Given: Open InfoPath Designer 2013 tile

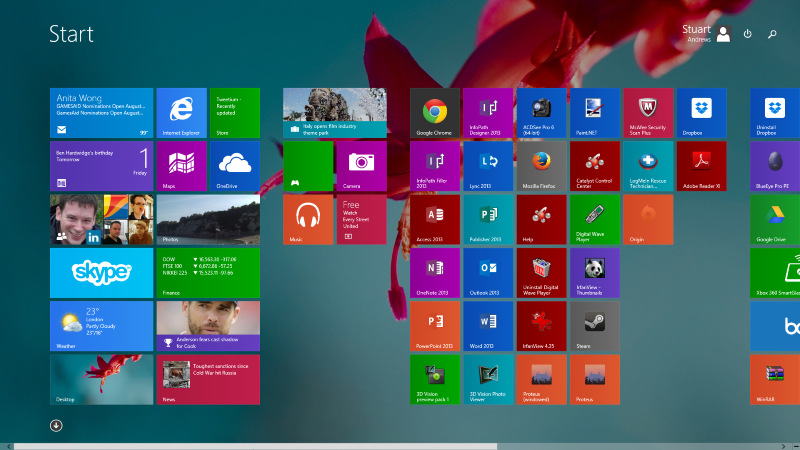Looking at the screenshot, I should coord(488,113).
